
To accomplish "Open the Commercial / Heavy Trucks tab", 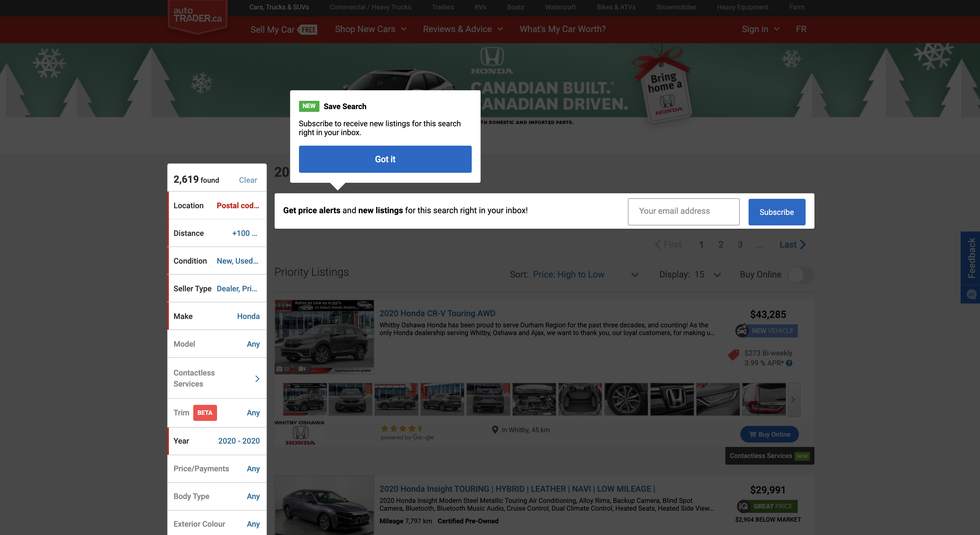I will [370, 7].
